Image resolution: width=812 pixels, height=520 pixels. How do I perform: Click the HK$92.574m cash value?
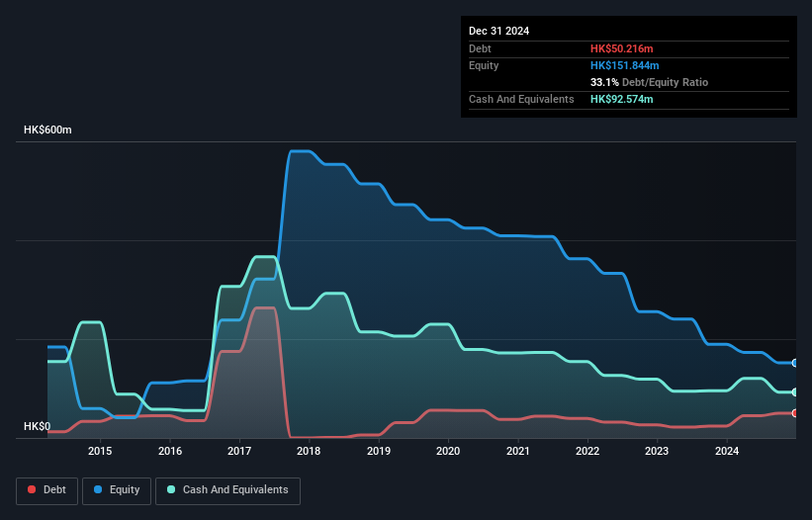click(621, 99)
